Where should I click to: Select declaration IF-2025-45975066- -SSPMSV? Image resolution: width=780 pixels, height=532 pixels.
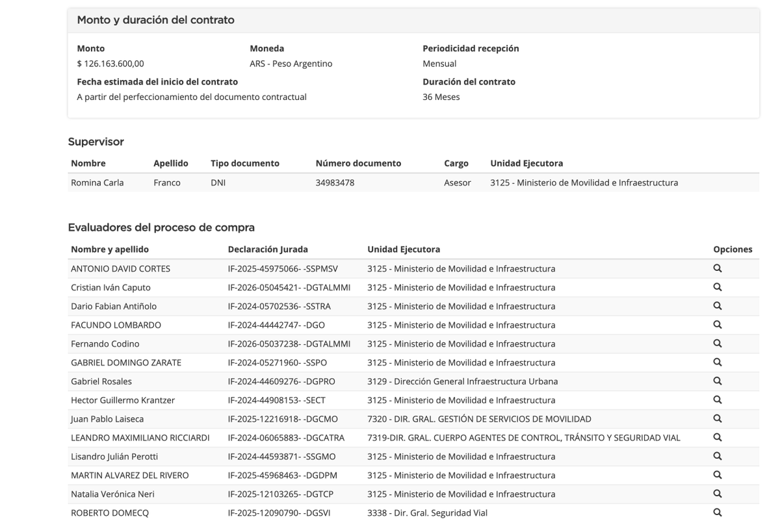(283, 268)
